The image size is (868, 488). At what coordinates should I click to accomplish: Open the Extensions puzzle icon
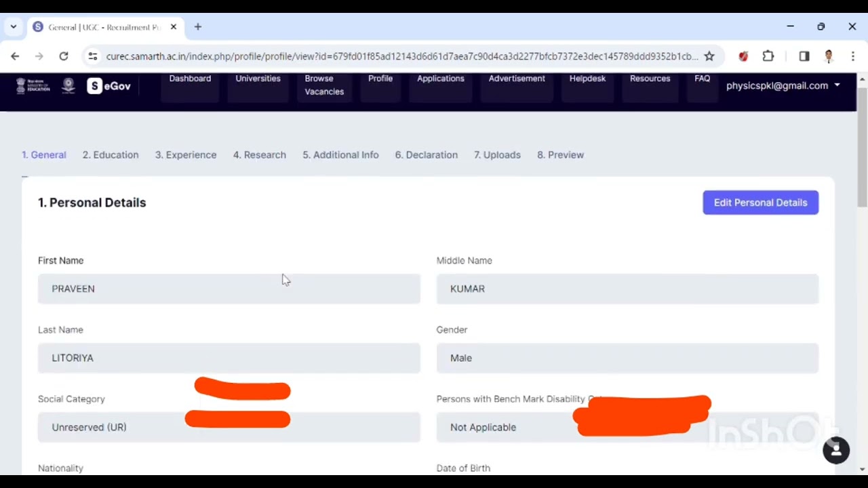(x=768, y=56)
